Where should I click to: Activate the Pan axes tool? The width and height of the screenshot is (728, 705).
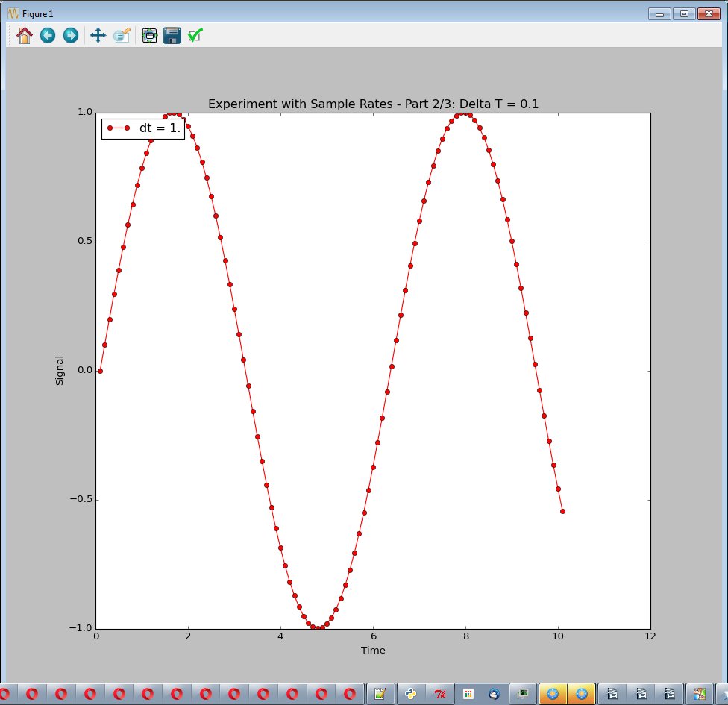[x=98, y=35]
